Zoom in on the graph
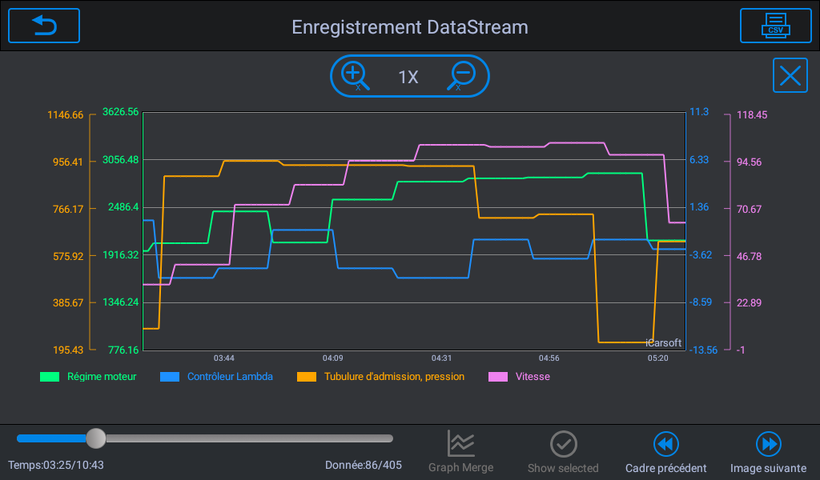Screen dimensions: 820x480 pos(356,76)
